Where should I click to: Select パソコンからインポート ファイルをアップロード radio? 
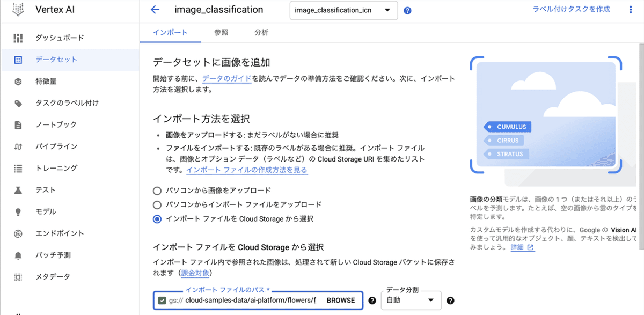click(x=157, y=204)
